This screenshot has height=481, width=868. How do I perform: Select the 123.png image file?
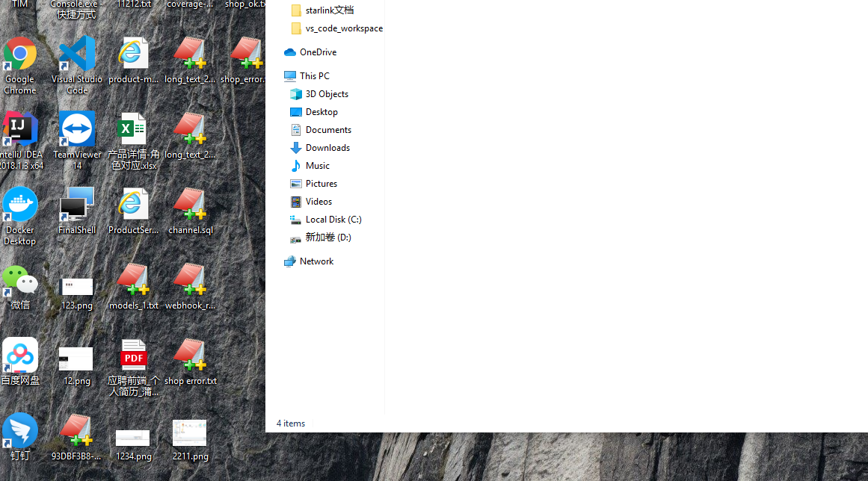pyautogui.click(x=77, y=293)
